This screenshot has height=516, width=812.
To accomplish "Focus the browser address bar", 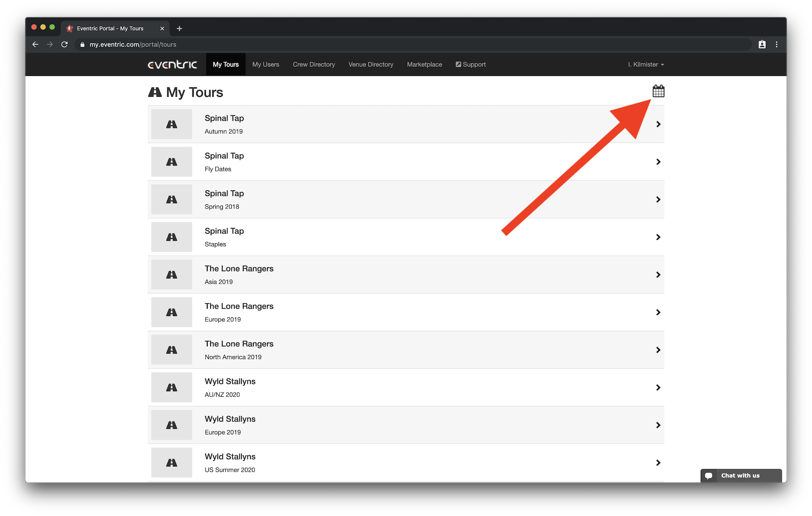I will click(412, 44).
